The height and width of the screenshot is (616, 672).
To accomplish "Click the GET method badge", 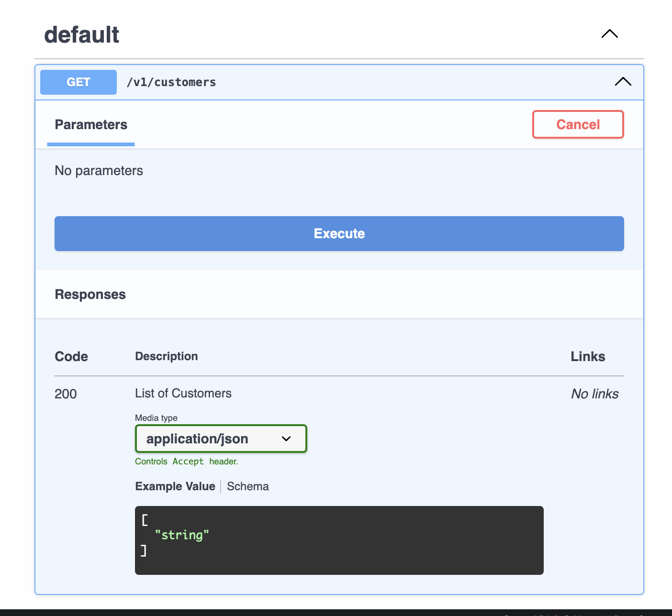I will click(x=78, y=82).
